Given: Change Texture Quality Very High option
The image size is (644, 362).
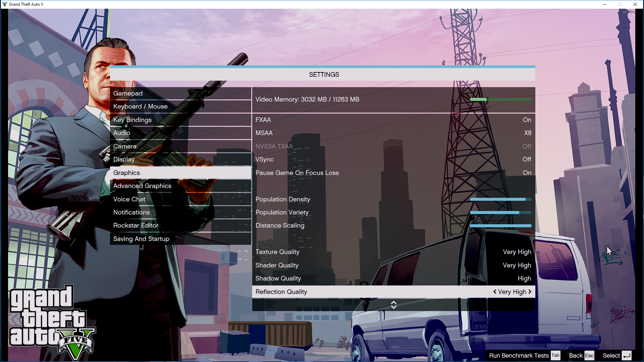Looking at the screenshot, I should coord(517,252).
